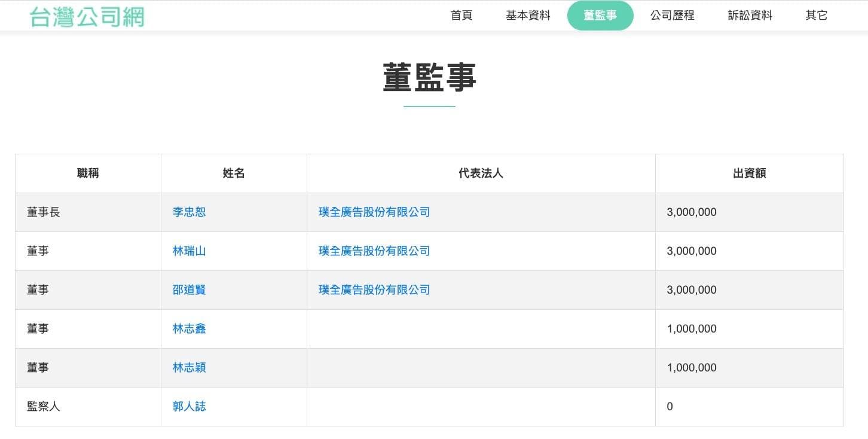Image resolution: width=868 pixels, height=439 pixels.
Task: Open the 郭人誌 name link
Action: [x=189, y=407]
